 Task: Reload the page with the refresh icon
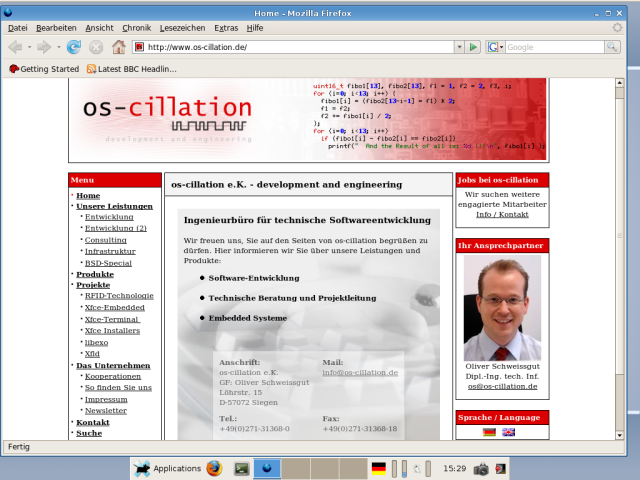73,47
